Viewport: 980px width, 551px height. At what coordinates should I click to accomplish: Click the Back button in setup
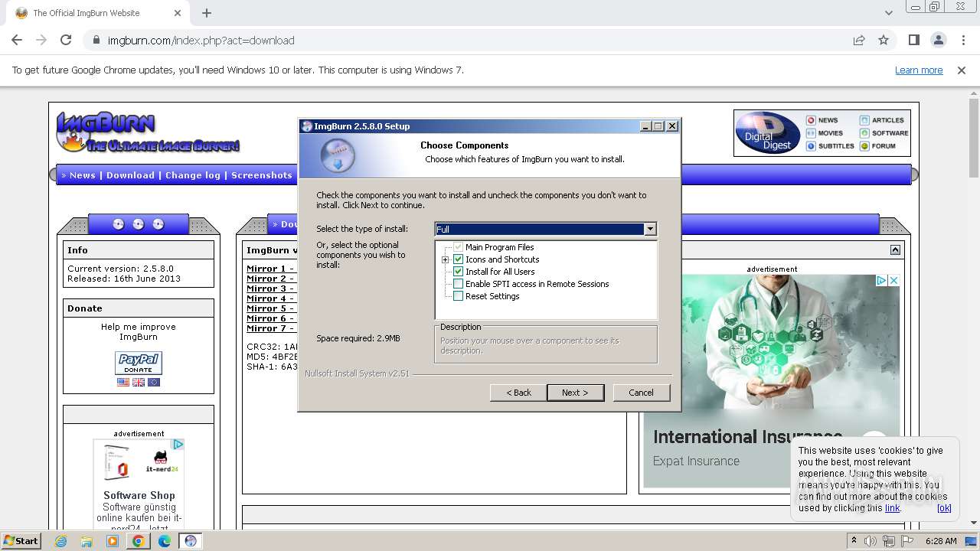(518, 393)
